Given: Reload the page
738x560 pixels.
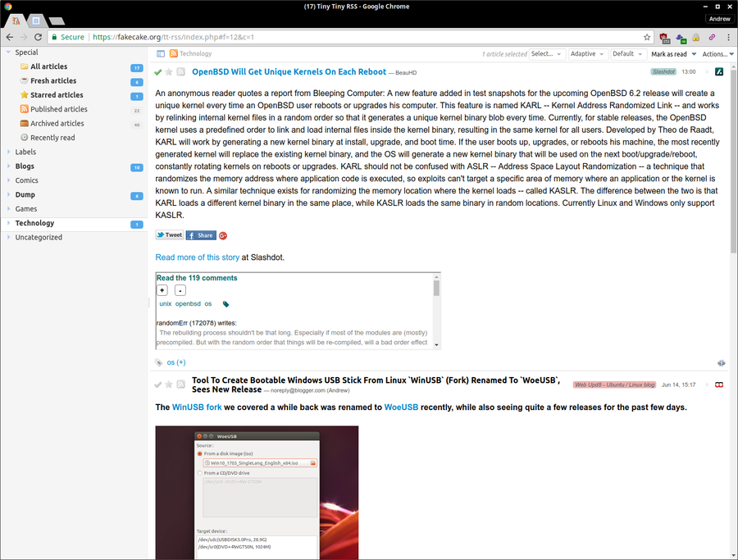Looking at the screenshot, I should (38, 37).
